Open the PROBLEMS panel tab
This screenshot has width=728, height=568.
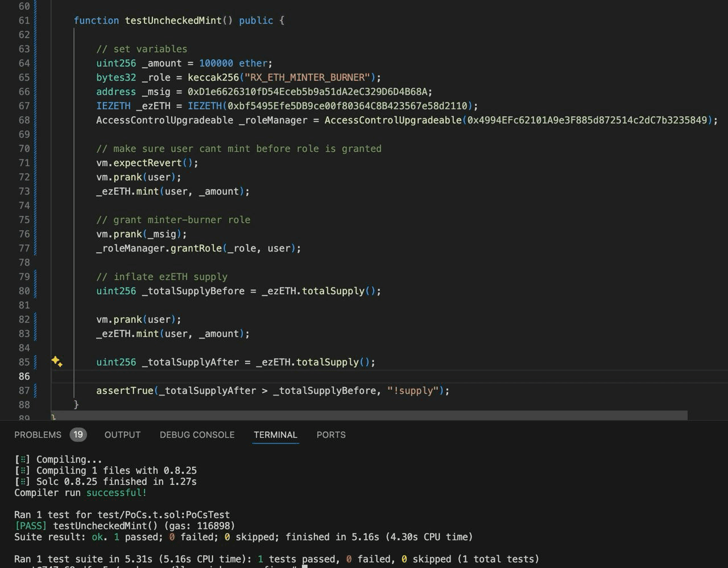(x=38, y=435)
